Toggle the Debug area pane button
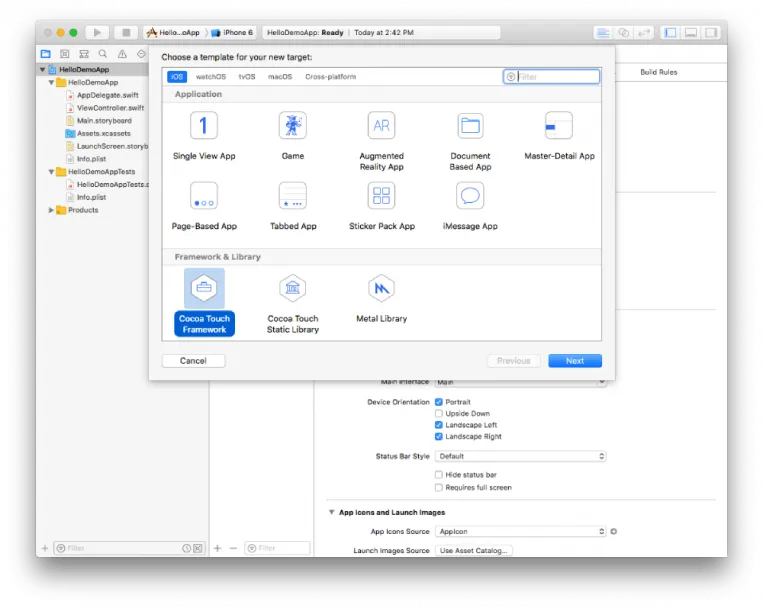 tap(691, 33)
